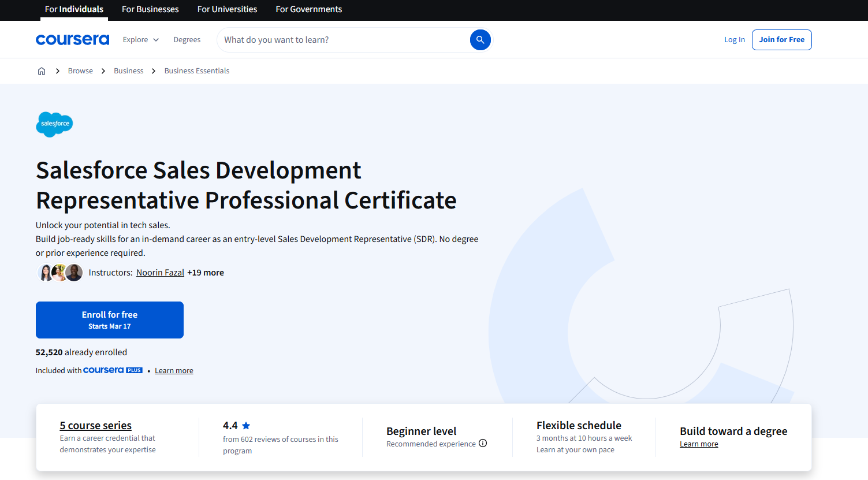Image resolution: width=868 pixels, height=480 pixels.
Task: Click the certificate title heading
Action: click(246, 185)
